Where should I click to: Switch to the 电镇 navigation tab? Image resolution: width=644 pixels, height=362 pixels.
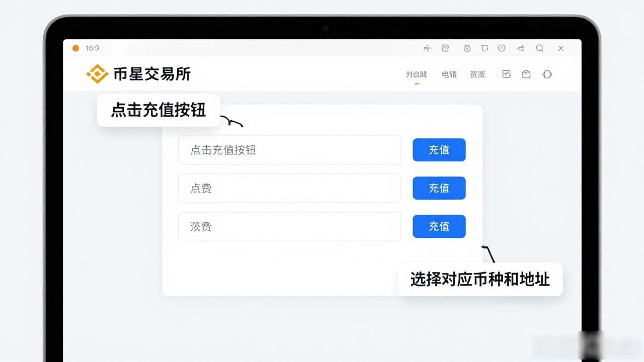tap(449, 74)
